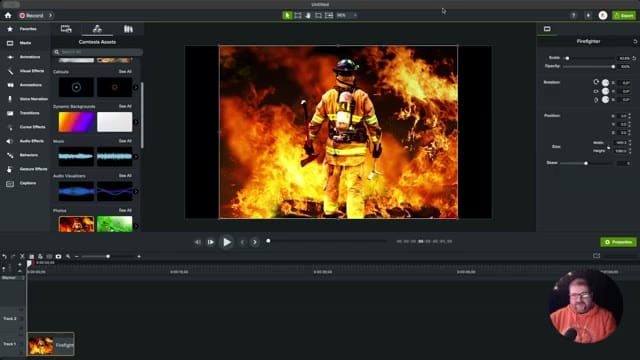The image size is (640, 360).
Task: Click the Play button under the canvas
Action: click(x=227, y=242)
